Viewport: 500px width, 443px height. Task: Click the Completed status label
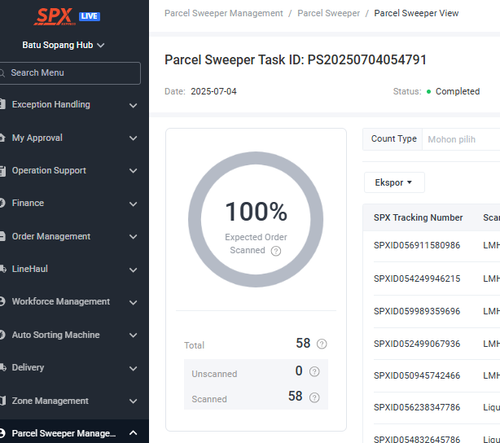458,91
